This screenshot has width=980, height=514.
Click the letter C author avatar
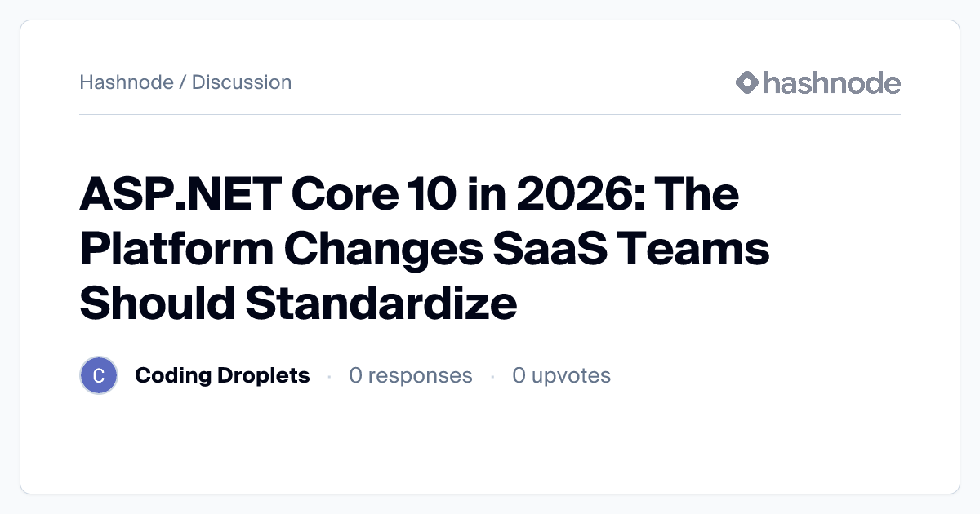(x=99, y=376)
